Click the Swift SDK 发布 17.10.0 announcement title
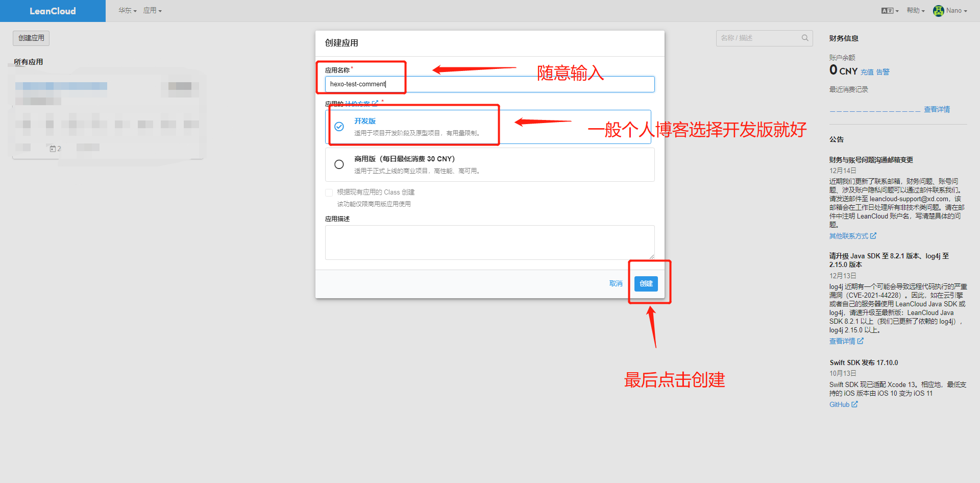Image resolution: width=980 pixels, height=483 pixels. point(864,363)
